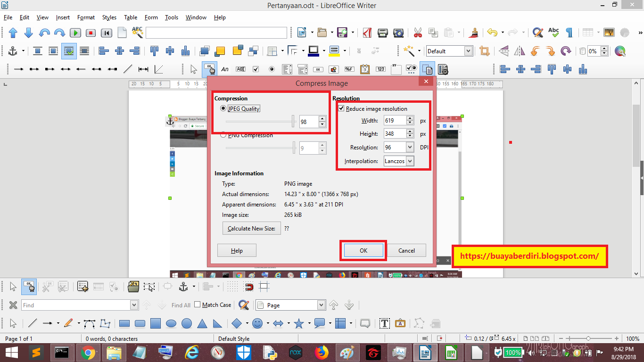Select the PNG Compression radio button
The width and height of the screenshot is (644, 362).
[x=223, y=135]
